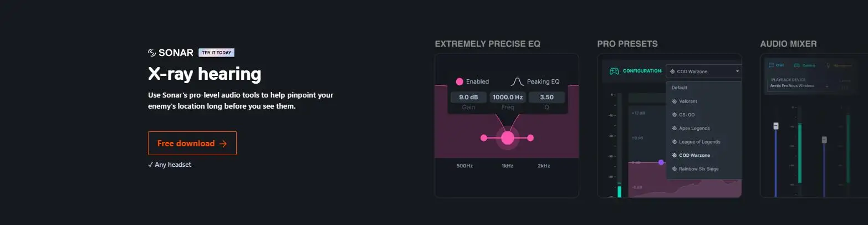Viewport: 868px width, 225px height.
Task: Click the gamepad icon beside Configuration
Action: pyautogui.click(x=614, y=71)
